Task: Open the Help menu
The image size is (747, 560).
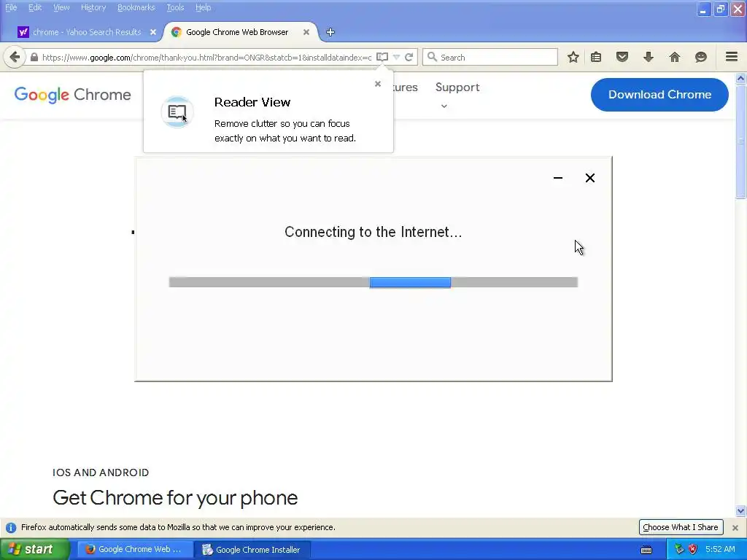Action: click(x=203, y=7)
